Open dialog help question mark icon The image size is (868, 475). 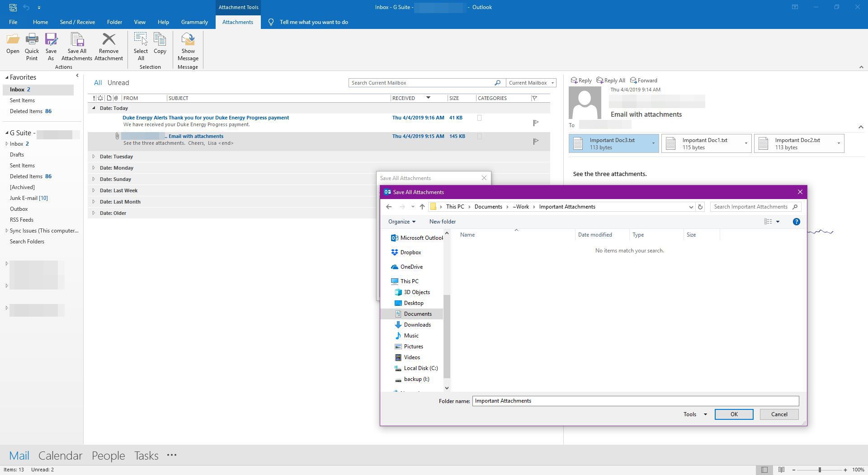[797, 222]
